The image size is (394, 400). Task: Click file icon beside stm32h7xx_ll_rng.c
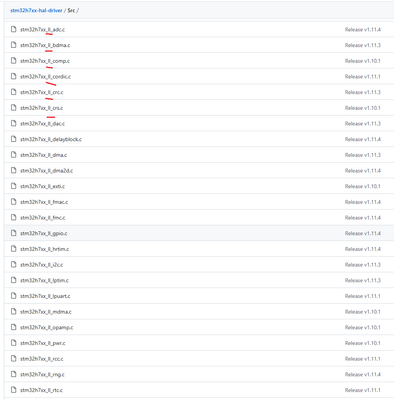pos(14,374)
